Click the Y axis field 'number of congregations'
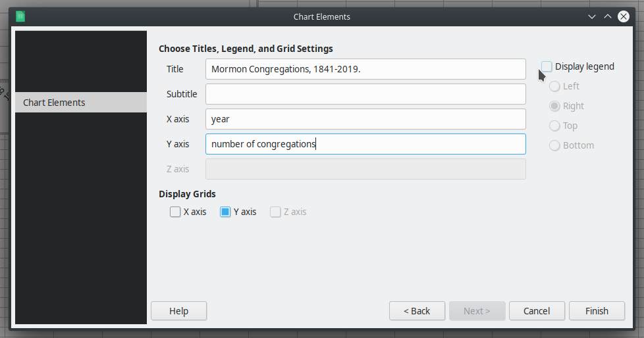Screen dimensions: 644x338 pos(365,144)
